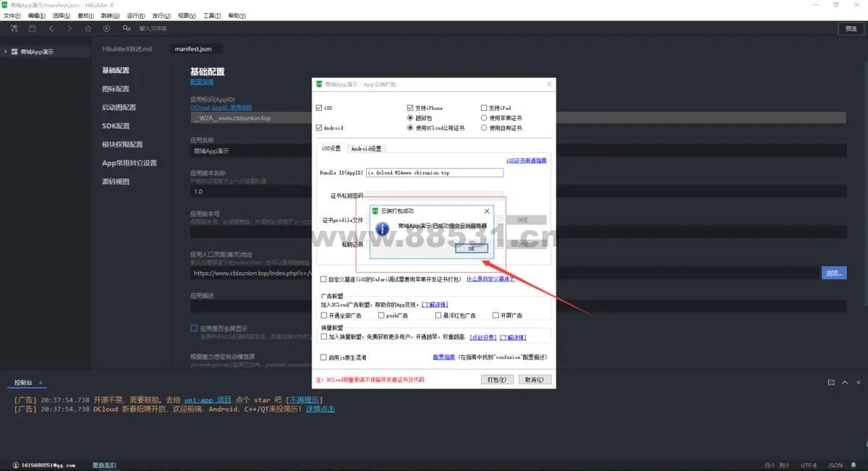Image resolution: width=868 pixels, height=471 pixels.
Task: Toggle the Android checkbox
Action: [319, 128]
